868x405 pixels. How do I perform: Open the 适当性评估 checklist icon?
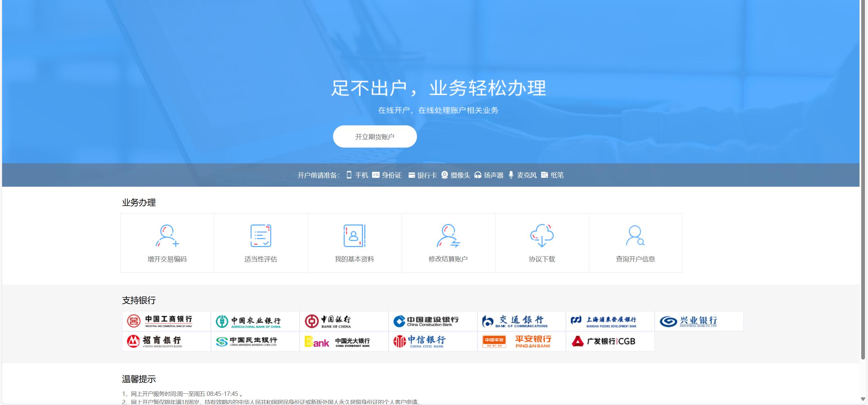click(x=260, y=236)
